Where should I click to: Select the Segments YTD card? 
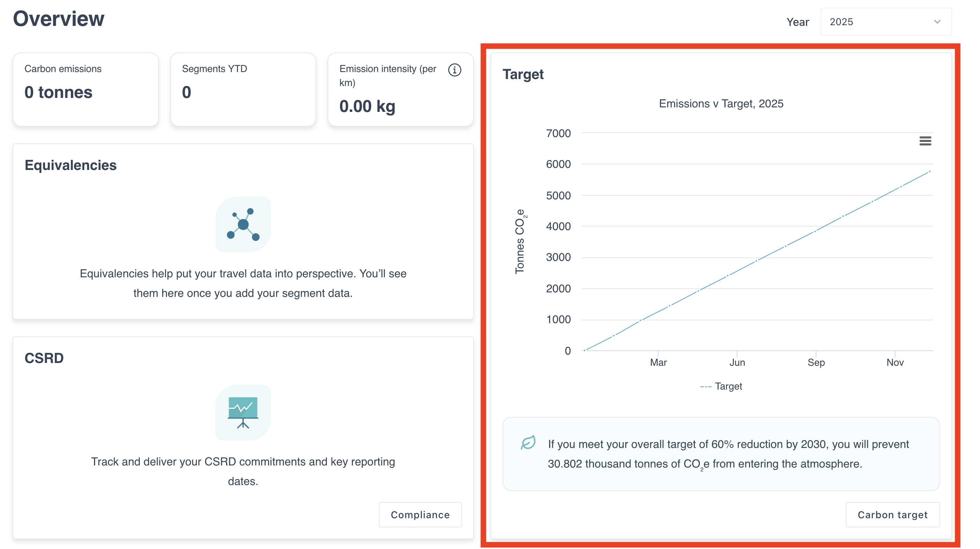[x=243, y=90]
